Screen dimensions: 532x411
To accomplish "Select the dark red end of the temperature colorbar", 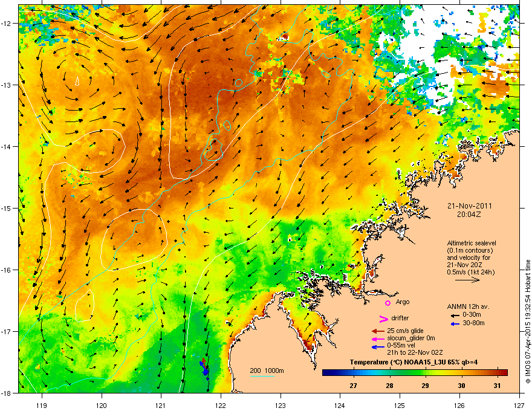I will [504, 372].
